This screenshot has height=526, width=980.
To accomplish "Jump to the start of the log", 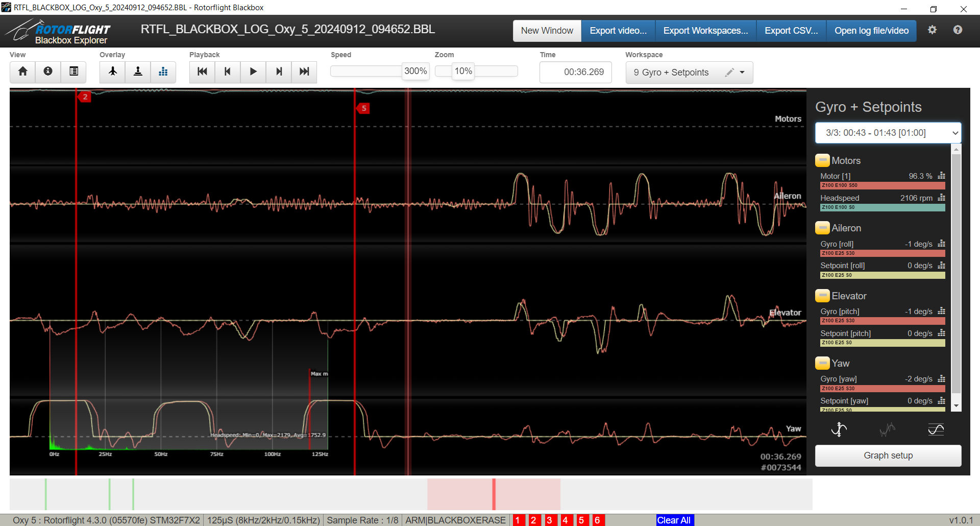I will (202, 71).
